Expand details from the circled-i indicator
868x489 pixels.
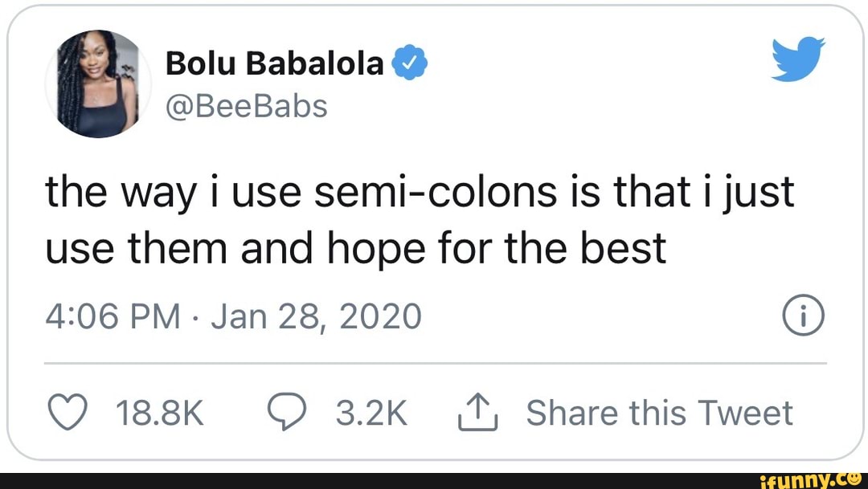click(x=803, y=315)
